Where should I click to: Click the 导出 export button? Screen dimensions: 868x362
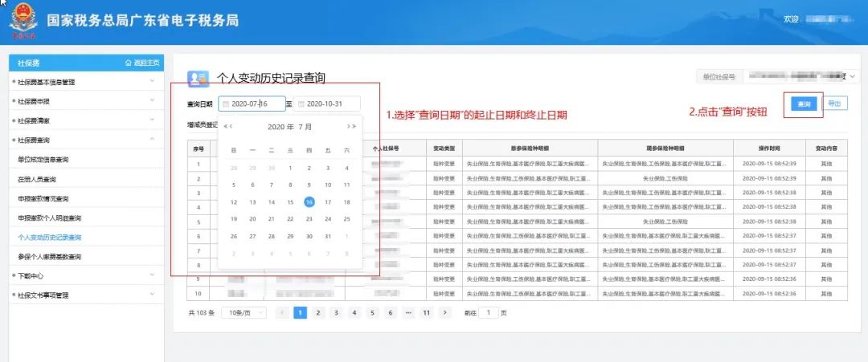[835, 104]
